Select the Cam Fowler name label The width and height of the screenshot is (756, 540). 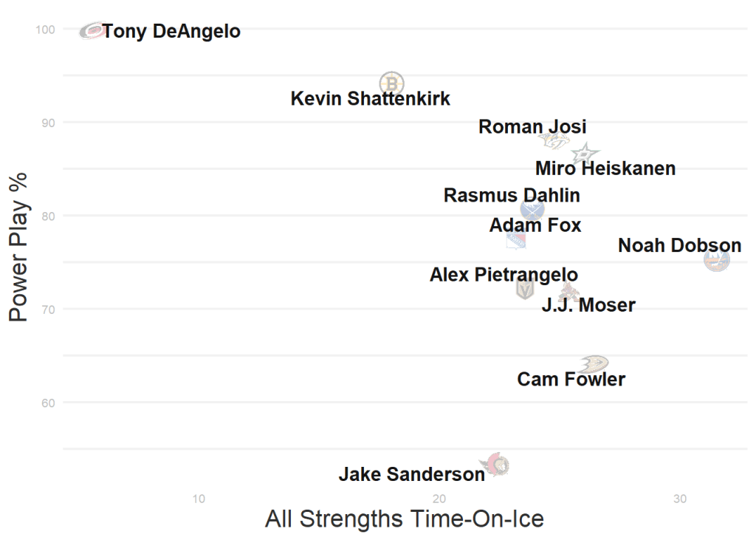click(571, 380)
